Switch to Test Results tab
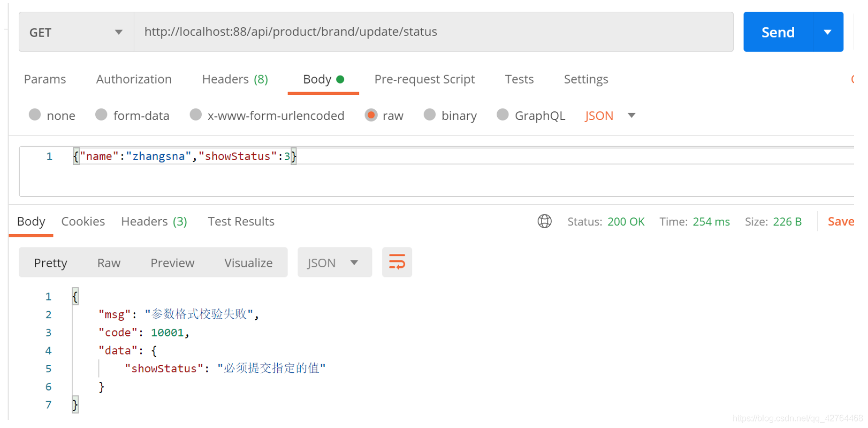This screenshot has width=868, height=428. (241, 222)
